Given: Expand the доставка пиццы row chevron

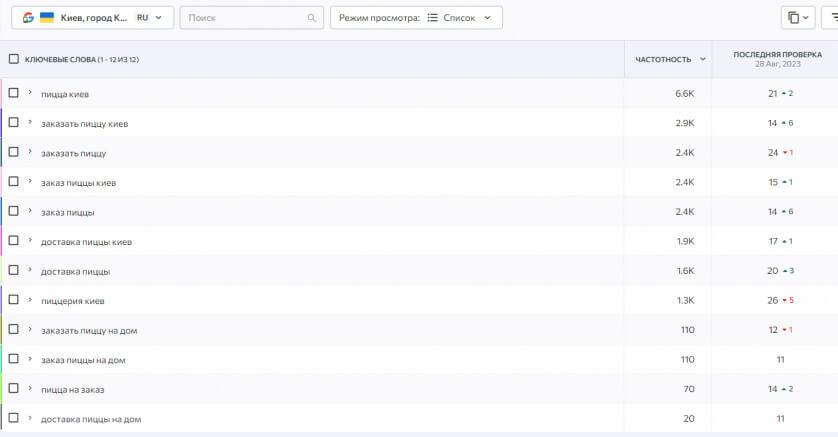Looking at the screenshot, I should 30,270.
